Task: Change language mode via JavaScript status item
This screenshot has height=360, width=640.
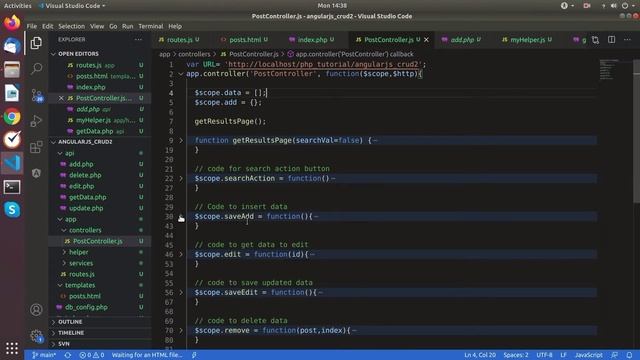Action: point(589,355)
